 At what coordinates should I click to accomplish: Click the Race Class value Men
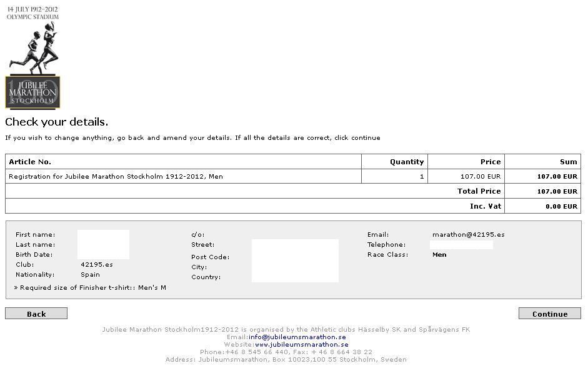point(439,255)
